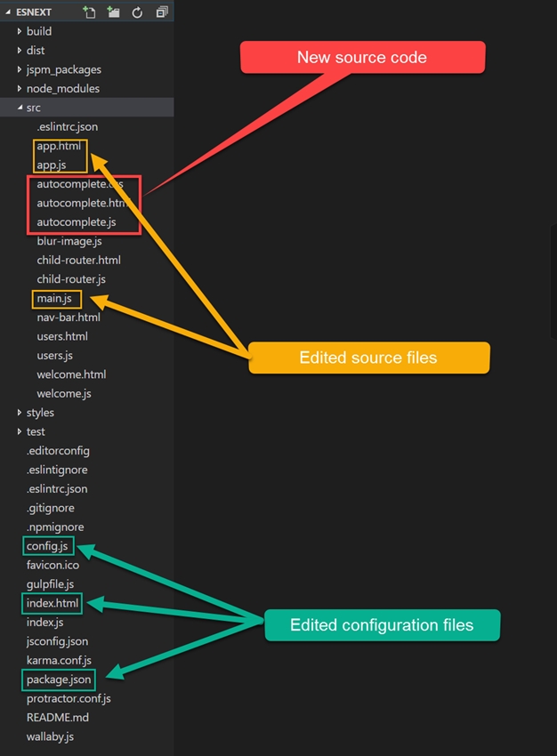The height and width of the screenshot is (756, 557).
Task: Open the README.md file
Action: [x=58, y=718]
